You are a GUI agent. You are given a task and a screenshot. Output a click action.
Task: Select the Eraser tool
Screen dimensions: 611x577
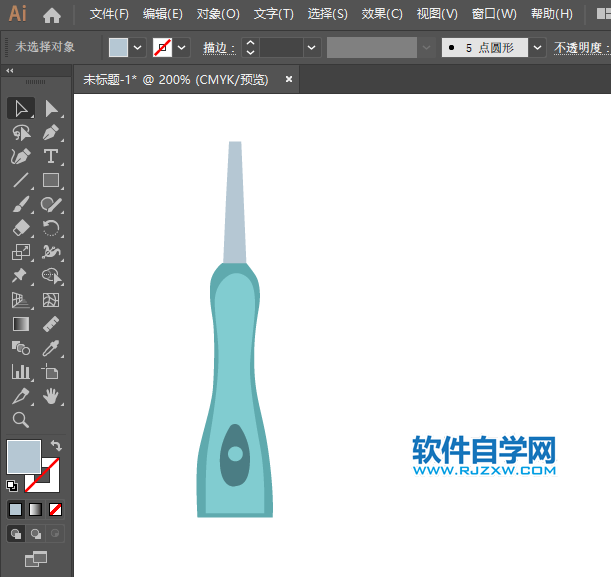(x=21, y=228)
